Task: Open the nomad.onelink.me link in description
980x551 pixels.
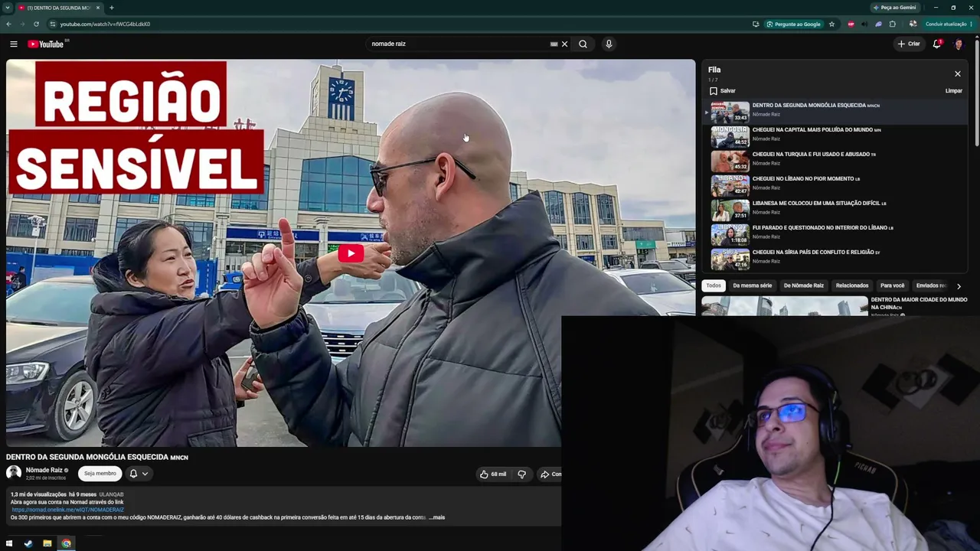Action: (x=67, y=510)
